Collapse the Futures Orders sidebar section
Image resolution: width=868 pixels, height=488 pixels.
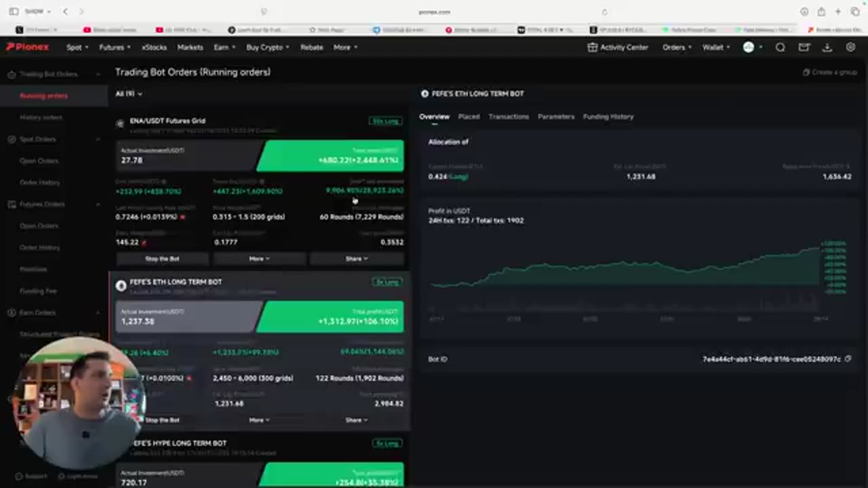point(98,204)
